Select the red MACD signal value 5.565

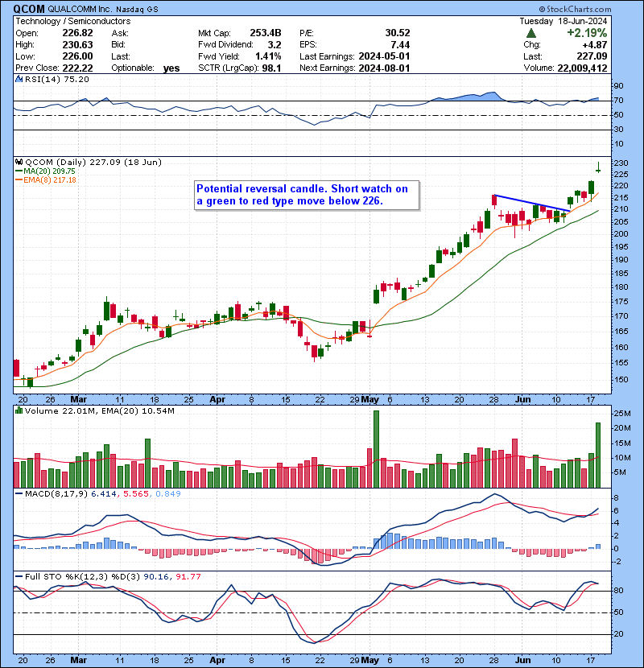[x=136, y=494]
